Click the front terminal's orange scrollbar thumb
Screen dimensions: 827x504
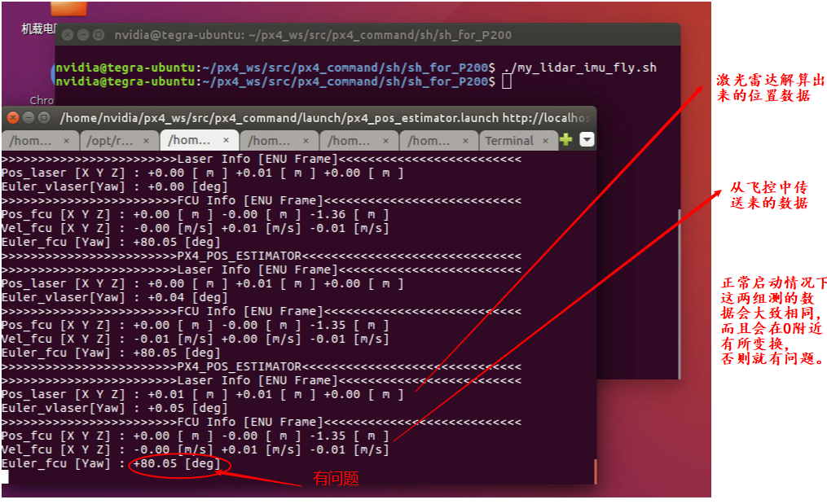coord(595,471)
